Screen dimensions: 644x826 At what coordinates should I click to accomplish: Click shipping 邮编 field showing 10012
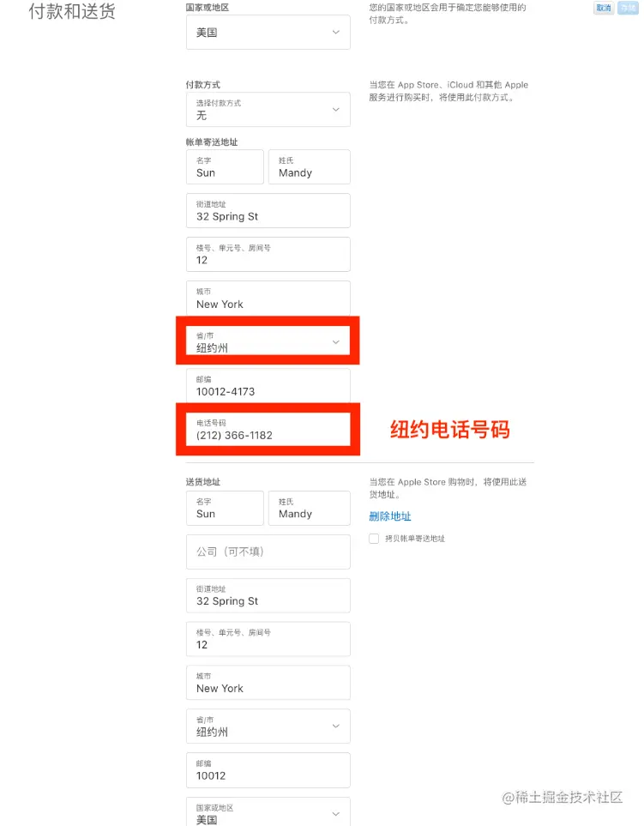(268, 770)
